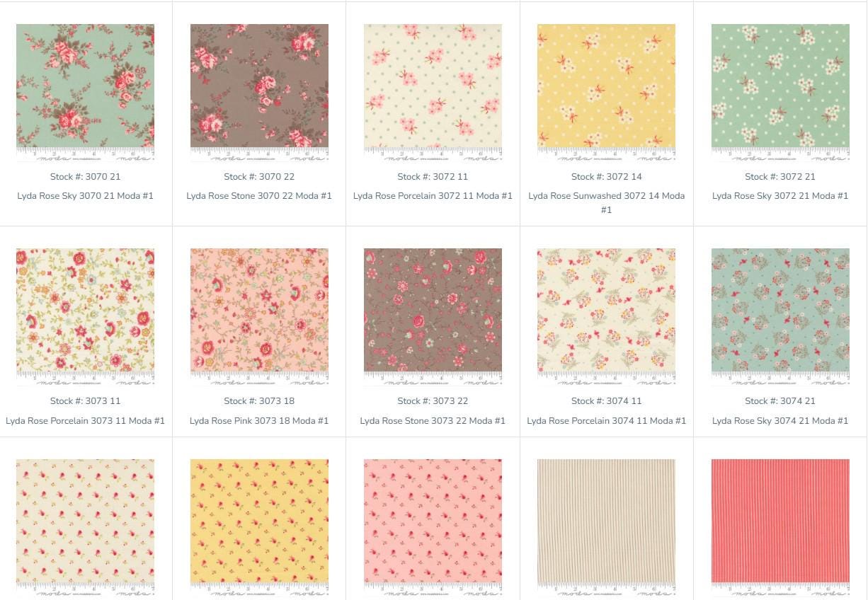Click the link 'Lyda Rose Sky 3070 21 Moda #1'
This screenshot has height=600, width=868.
[85, 196]
